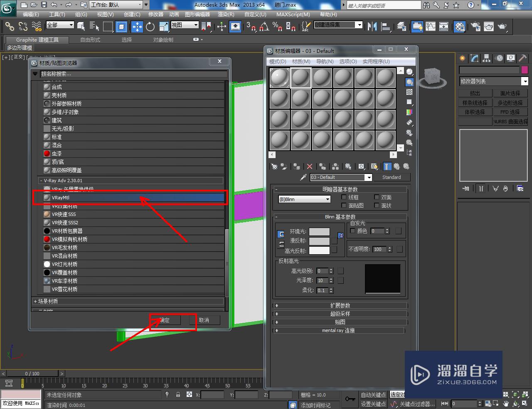This screenshot has width=532, height=409.
Task: Click map button next to 不透明度
Action: pyautogui.click(x=399, y=249)
